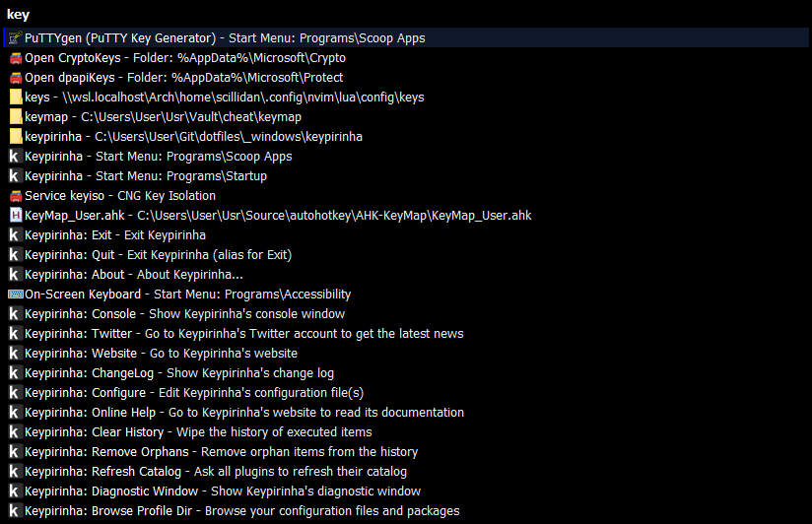Select Keypirinha: Remove Orphans command
The height and width of the screenshot is (524, 812).
406,451
